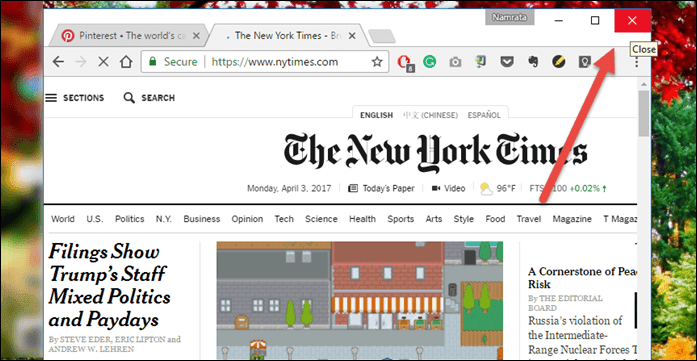
Task: Open the Science section
Action: click(321, 219)
